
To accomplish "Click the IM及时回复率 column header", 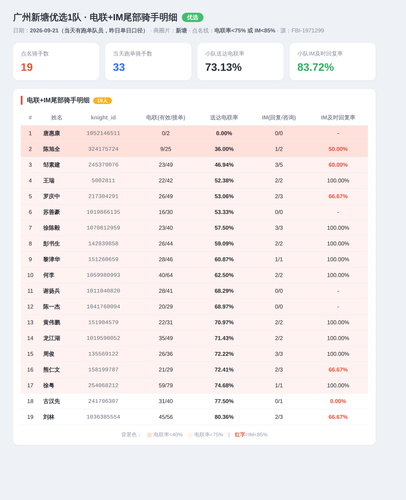I will (338, 117).
